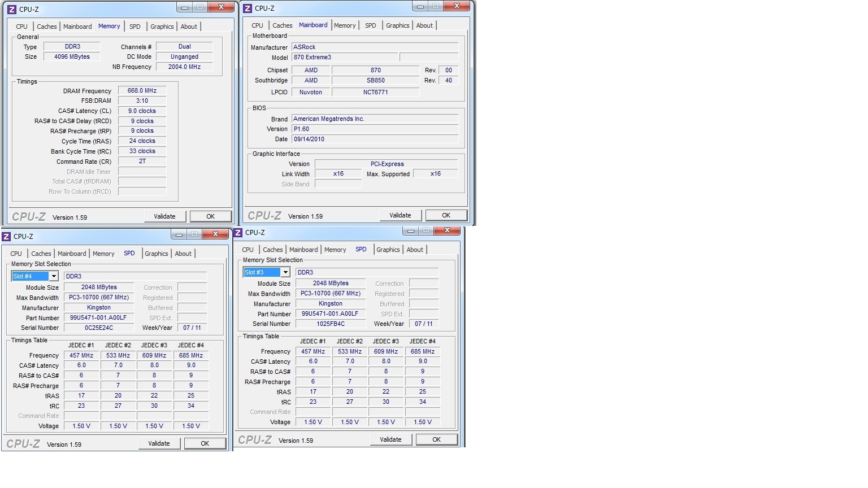Screen dimensions: 868x488
Task: Switch to CPU tab in Slot #3 window
Action: (x=248, y=250)
